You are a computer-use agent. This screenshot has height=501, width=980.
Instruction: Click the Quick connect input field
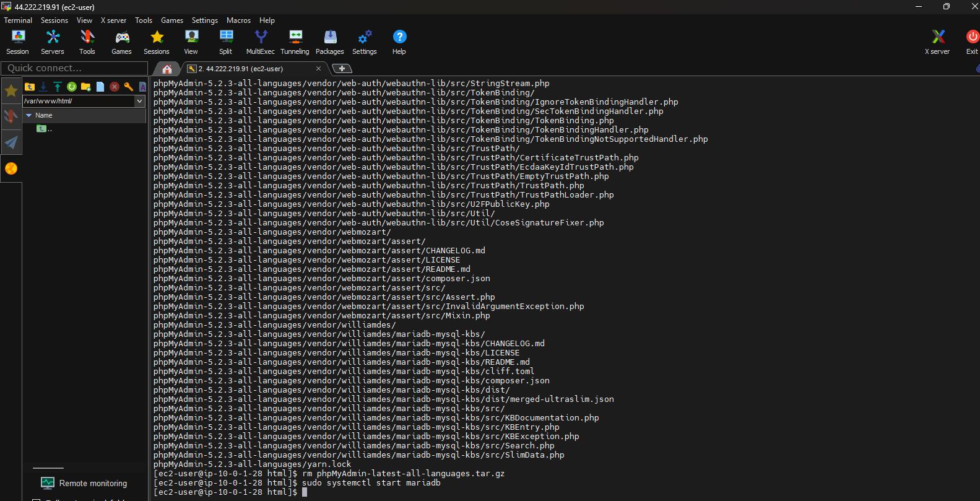click(x=74, y=68)
